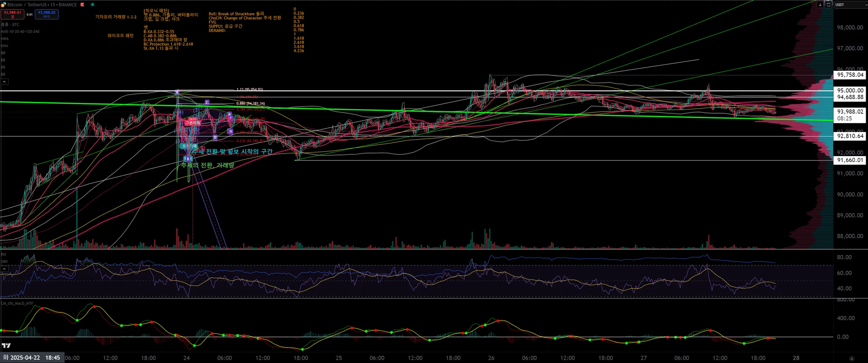Click the purple C harmonic pattern point
Viewport: 868px width, 363px height.
click(x=207, y=102)
